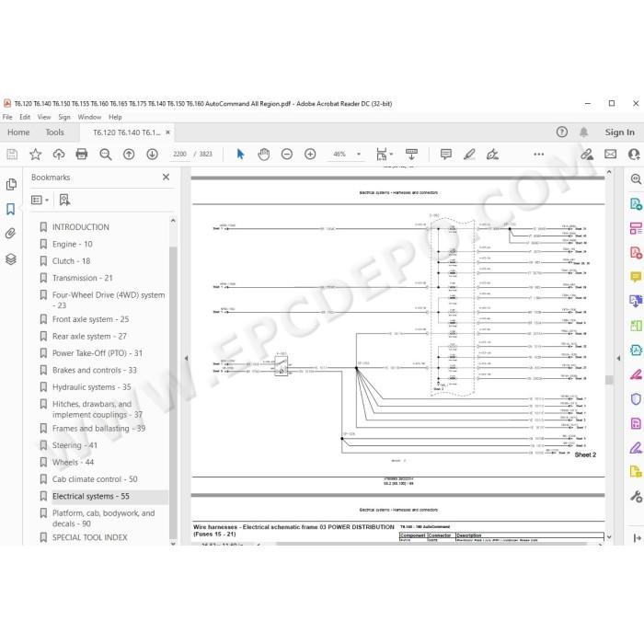This screenshot has width=644, height=644.
Task: Open the more tools wrench icon
Action: (636, 497)
